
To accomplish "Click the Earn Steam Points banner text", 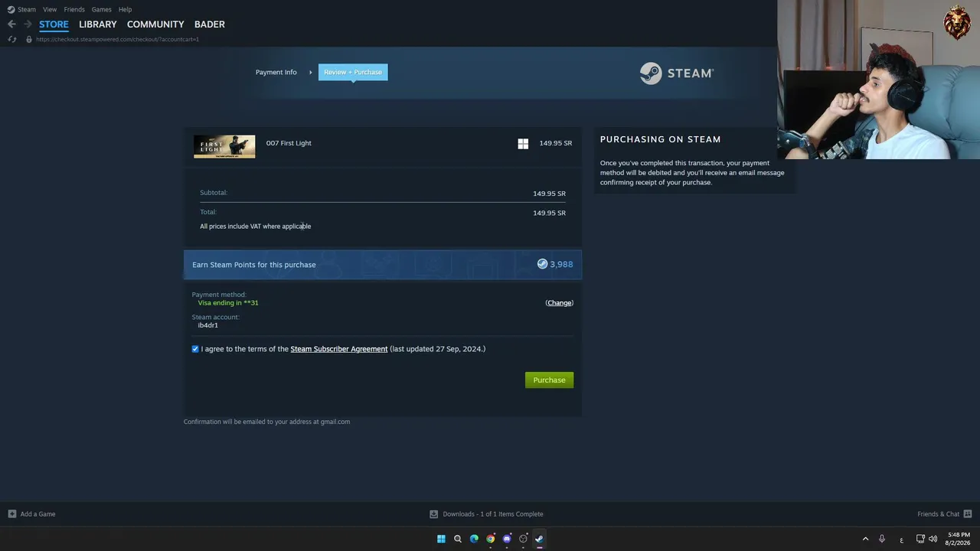I will pyautogui.click(x=254, y=265).
